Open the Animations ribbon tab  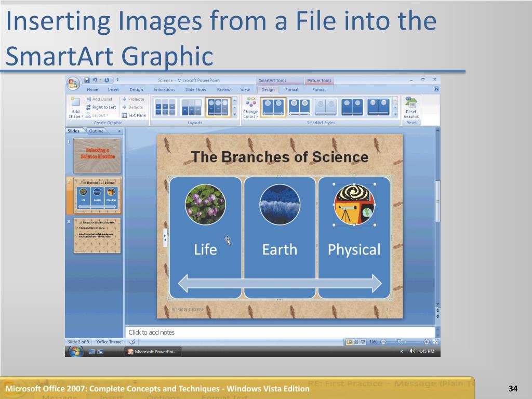pos(164,89)
